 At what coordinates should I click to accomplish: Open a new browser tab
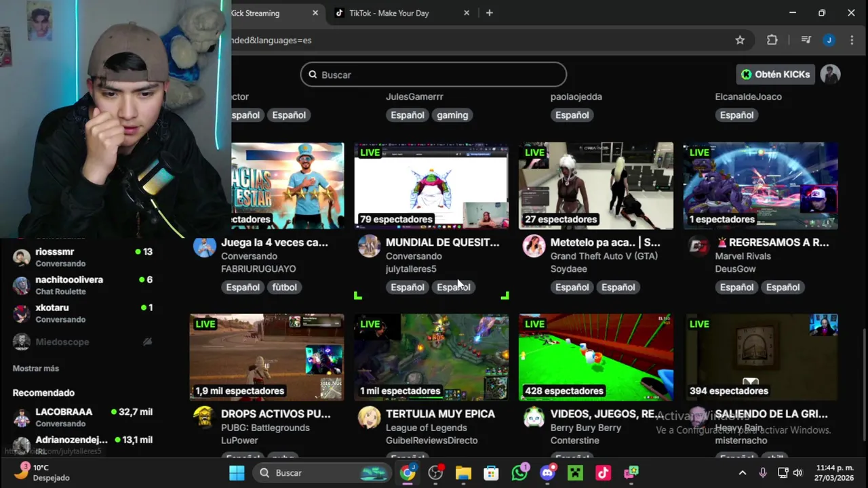[x=489, y=13]
